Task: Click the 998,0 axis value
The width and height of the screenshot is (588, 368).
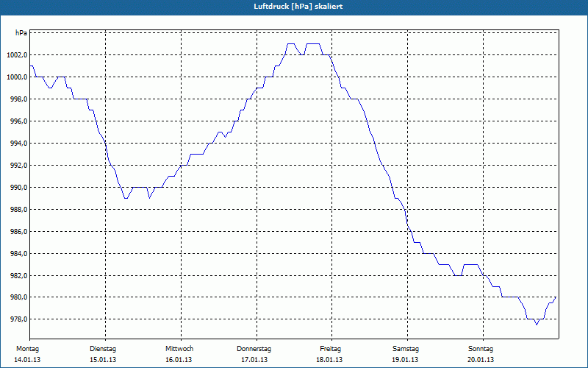Action: [x=18, y=99]
